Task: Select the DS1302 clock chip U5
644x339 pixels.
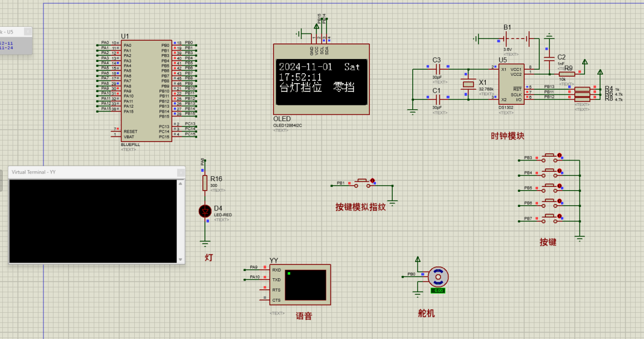Action: pyautogui.click(x=513, y=84)
